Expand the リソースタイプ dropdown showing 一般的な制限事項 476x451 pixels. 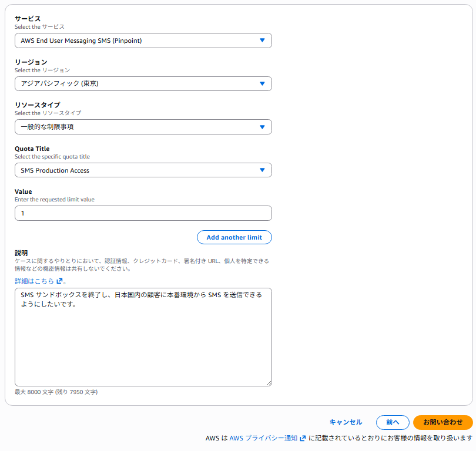pyautogui.click(x=135, y=127)
